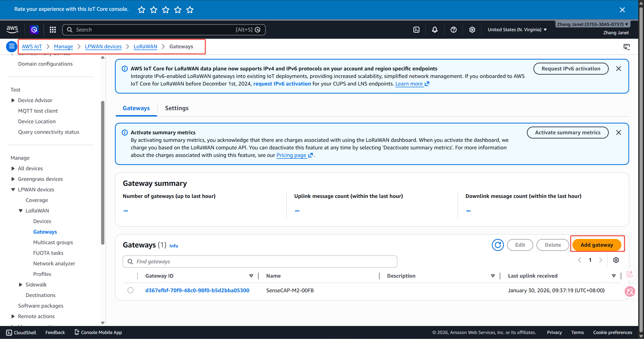Open the Gateways table preferences gear

tap(616, 260)
